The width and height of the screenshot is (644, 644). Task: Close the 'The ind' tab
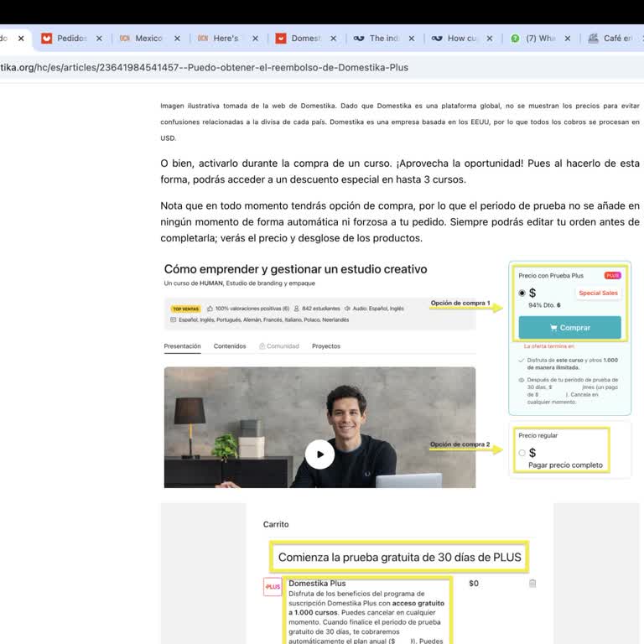(411, 39)
